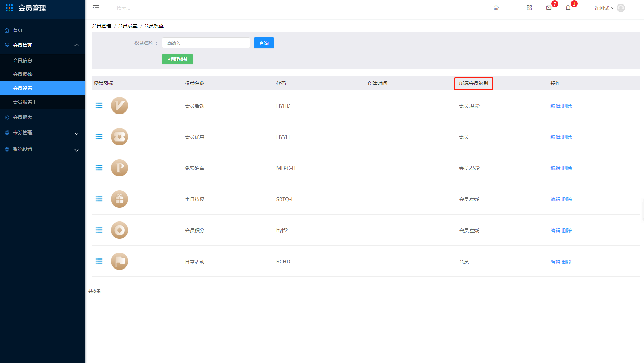Click the code cell SRTQ-H

285,199
